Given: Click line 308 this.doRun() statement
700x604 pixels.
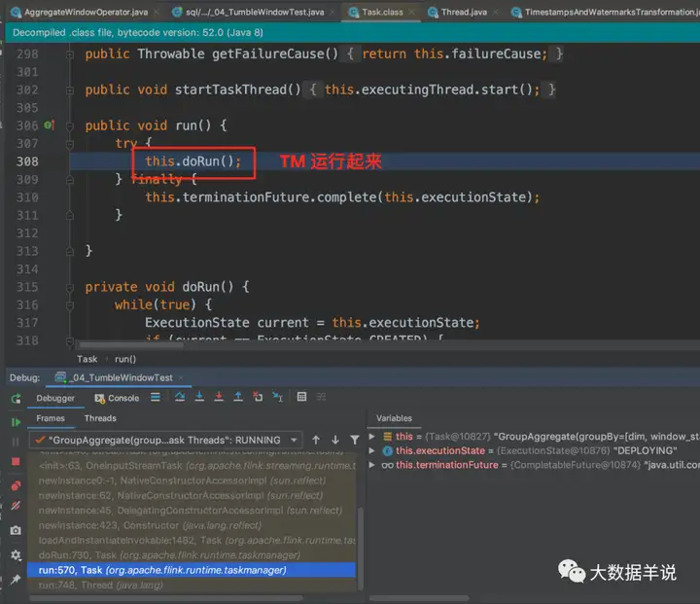Looking at the screenshot, I should pyautogui.click(x=192, y=161).
